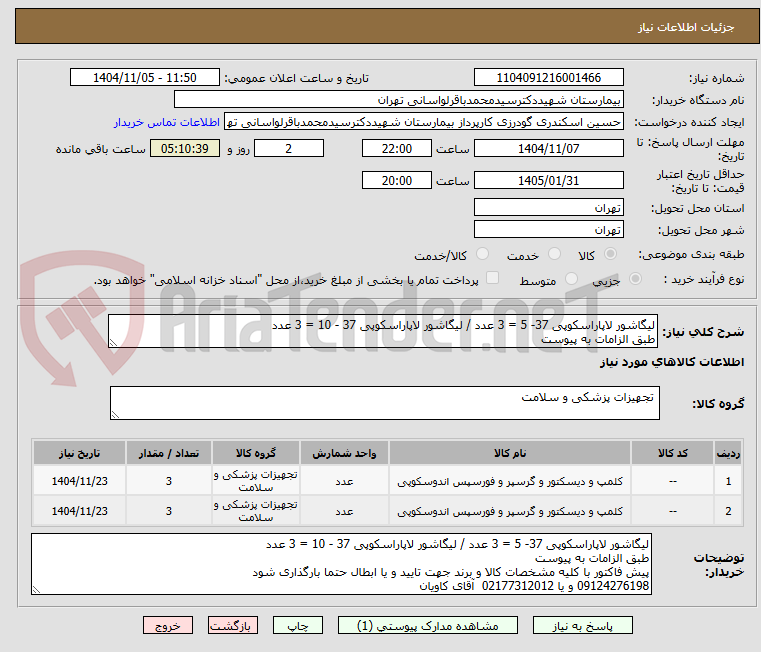Click the buyer organization name field
This screenshot has width=761, height=652.
(x=398, y=100)
